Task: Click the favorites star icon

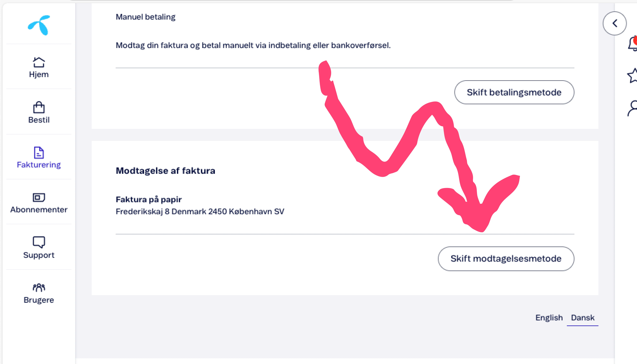Action: point(633,76)
